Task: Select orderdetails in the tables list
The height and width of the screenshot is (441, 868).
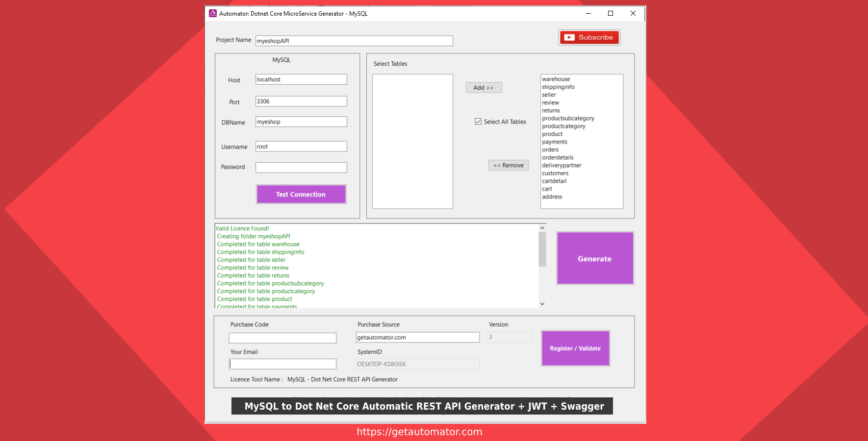Action: pyautogui.click(x=558, y=157)
